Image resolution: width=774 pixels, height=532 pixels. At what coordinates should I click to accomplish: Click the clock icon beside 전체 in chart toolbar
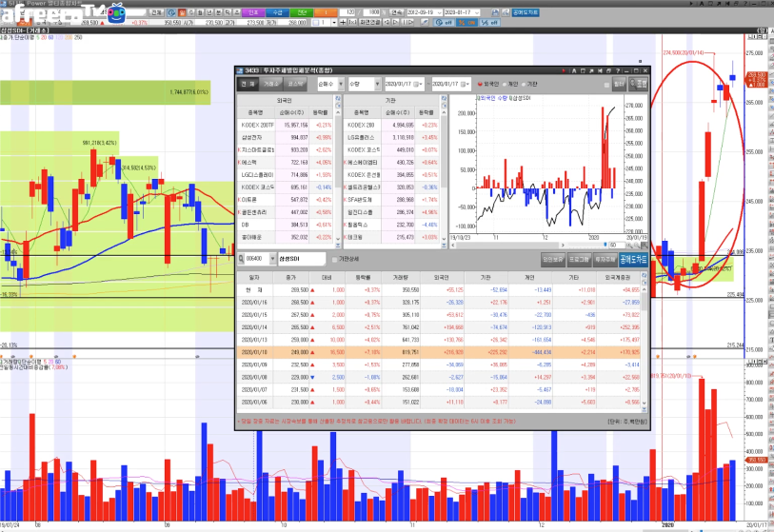click(171, 12)
